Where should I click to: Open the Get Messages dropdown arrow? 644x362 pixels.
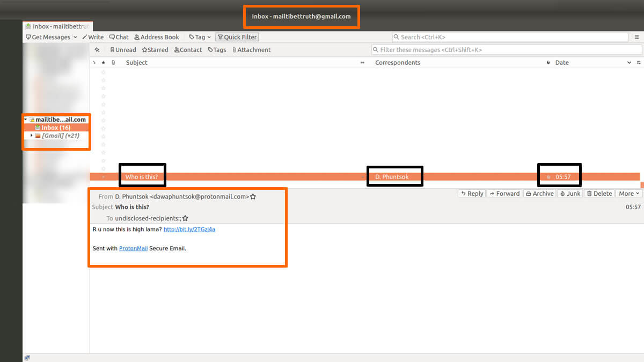click(x=75, y=37)
